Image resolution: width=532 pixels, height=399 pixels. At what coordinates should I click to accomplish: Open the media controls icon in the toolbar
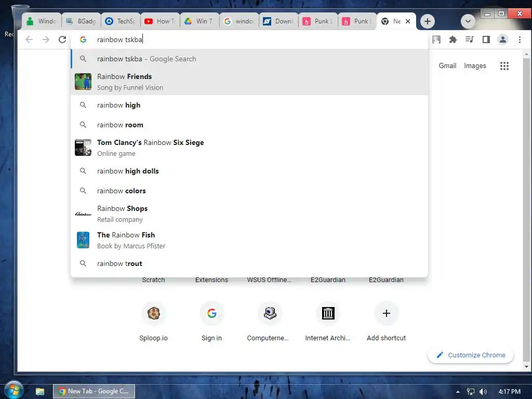point(470,39)
